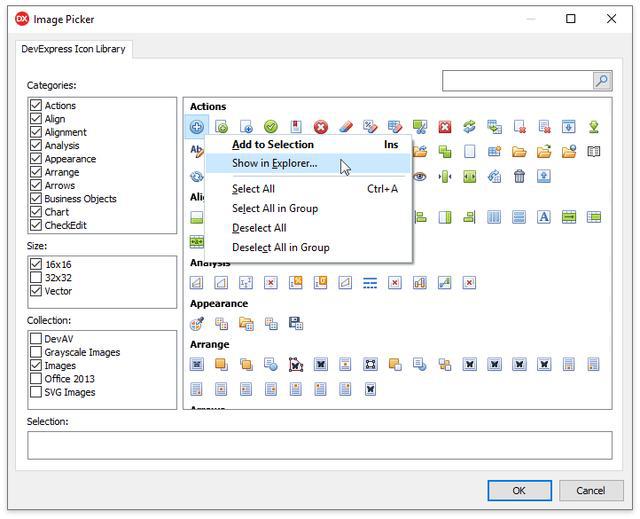Select the red circle cancel icon
This screenshot has width=640, height=519.
point(321,127)
